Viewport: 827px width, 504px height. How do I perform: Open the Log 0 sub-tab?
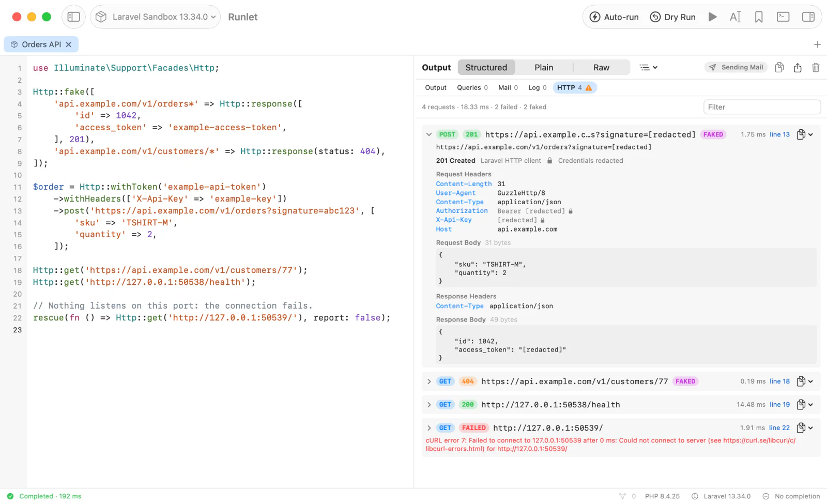tap(538, 87)
